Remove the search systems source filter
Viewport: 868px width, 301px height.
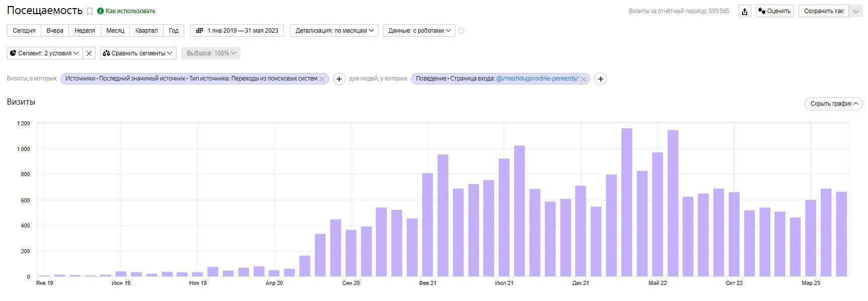point(322,79)
